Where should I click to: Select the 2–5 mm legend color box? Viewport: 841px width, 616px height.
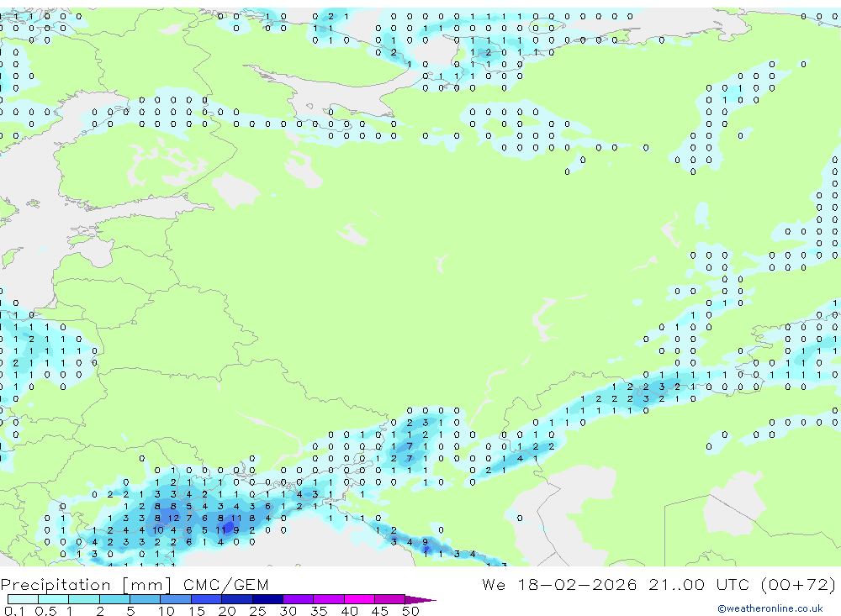coord(114,599)
